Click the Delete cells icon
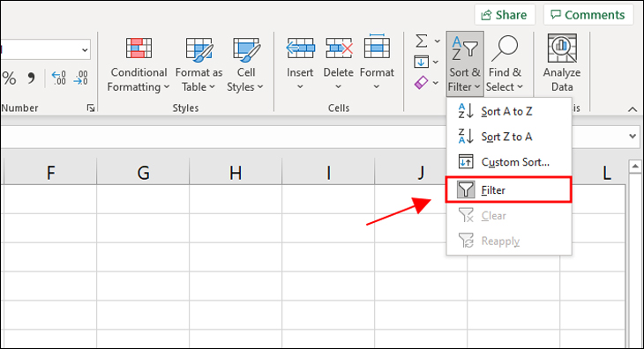This screenshot has height=349, width=644. (339, 48)
